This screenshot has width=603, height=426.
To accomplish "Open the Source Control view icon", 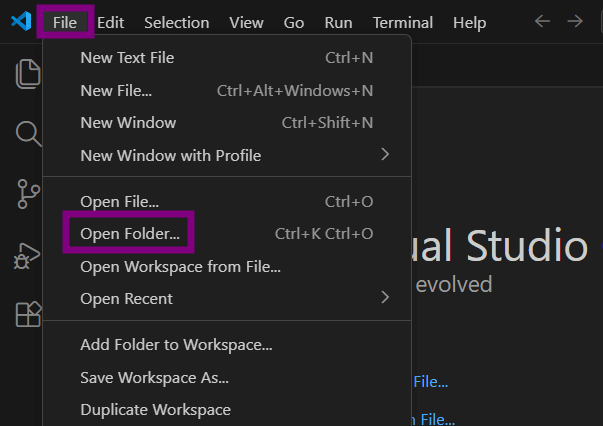I will 28,194.
